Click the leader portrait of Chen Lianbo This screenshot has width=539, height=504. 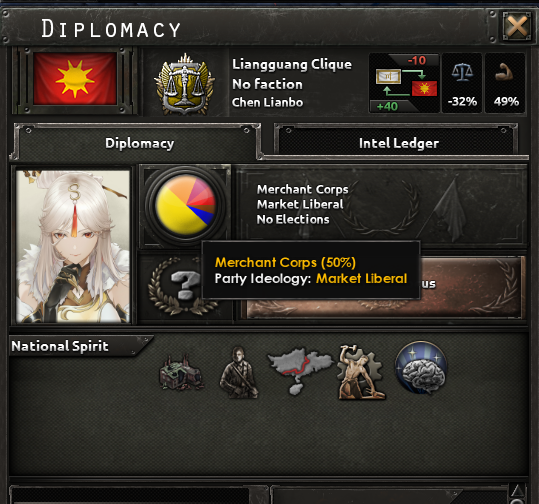click(73, 246)
